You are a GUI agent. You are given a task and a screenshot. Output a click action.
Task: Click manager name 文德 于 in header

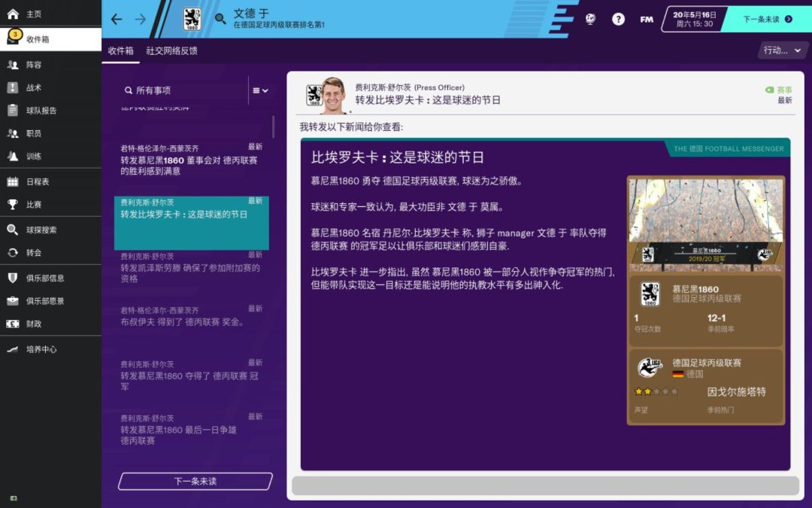[251, 13]
